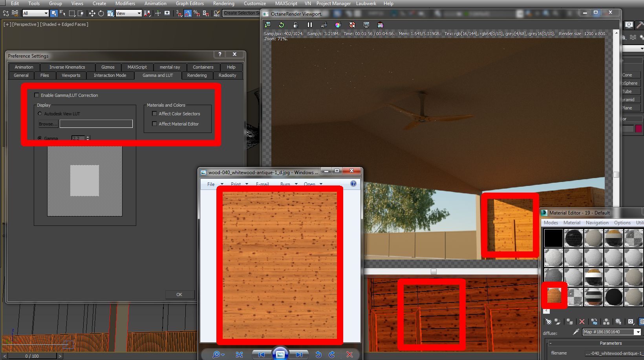Viewport: 644px width, 360px height.
Task: Select the Autodesk View LUT radio button
Action: tap(40, 114)
